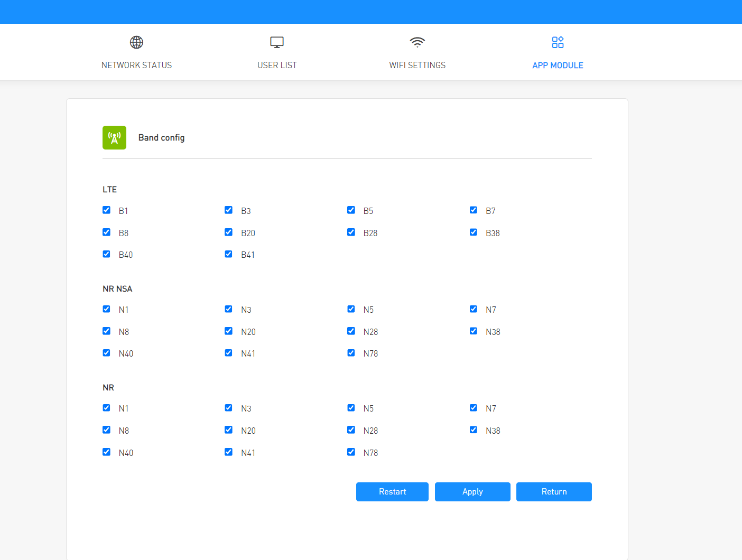This screenshot has width=742, height=560.
Task: Click the User List monitor icon
Action: tap(277, 42)
